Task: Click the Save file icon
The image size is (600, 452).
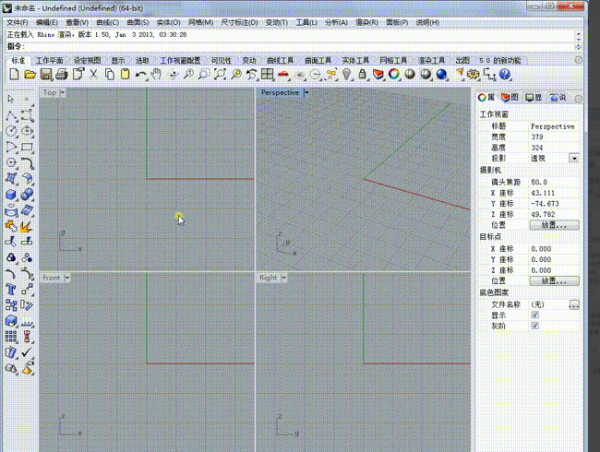Action: click(48, 74)
